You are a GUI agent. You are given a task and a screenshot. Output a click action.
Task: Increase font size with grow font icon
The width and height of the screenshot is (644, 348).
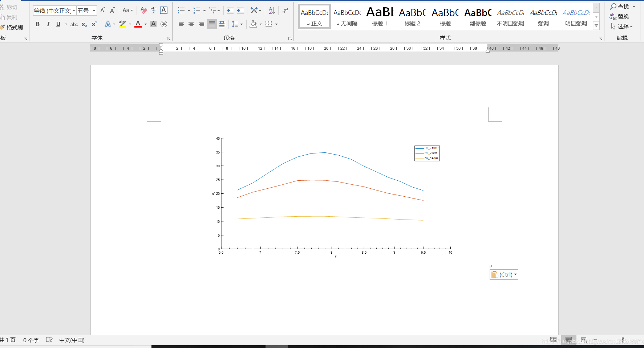(x=102, y=11)
